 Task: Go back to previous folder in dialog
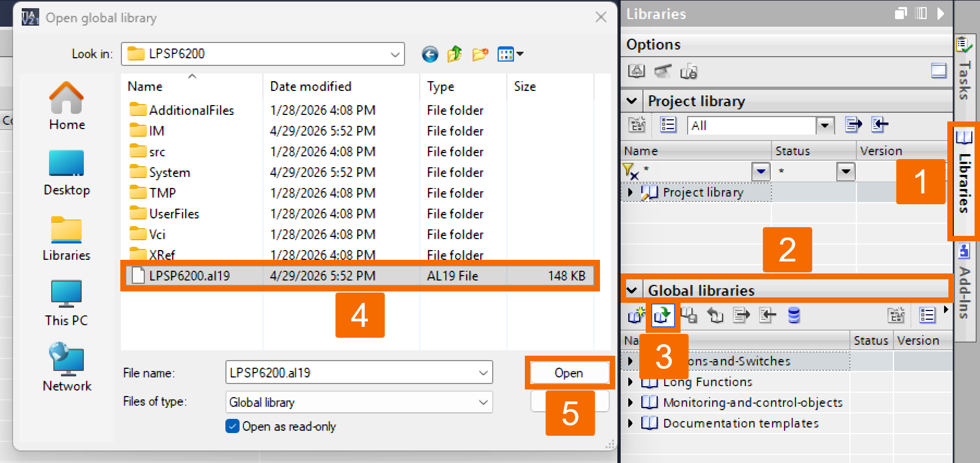pos(430,54)
